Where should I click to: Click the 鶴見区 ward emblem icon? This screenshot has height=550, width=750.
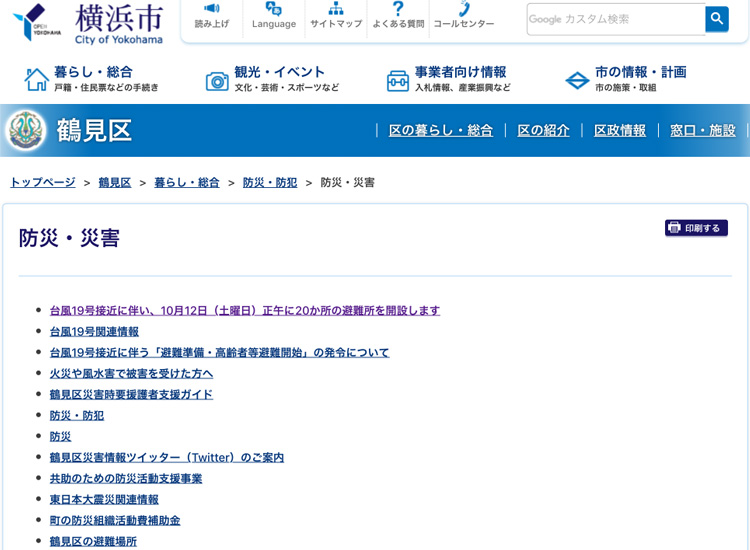point(25,130)
